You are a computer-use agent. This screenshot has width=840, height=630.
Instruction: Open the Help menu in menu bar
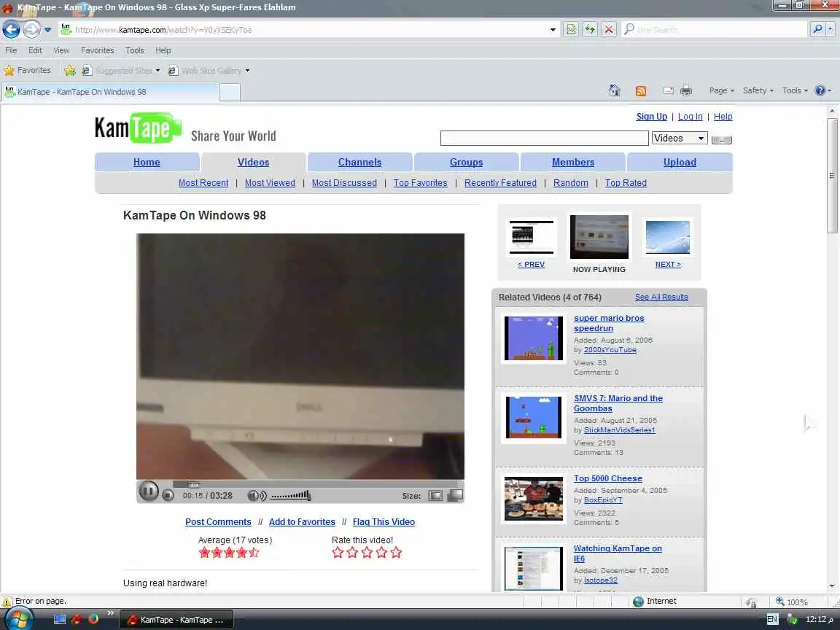pos(163,50)
